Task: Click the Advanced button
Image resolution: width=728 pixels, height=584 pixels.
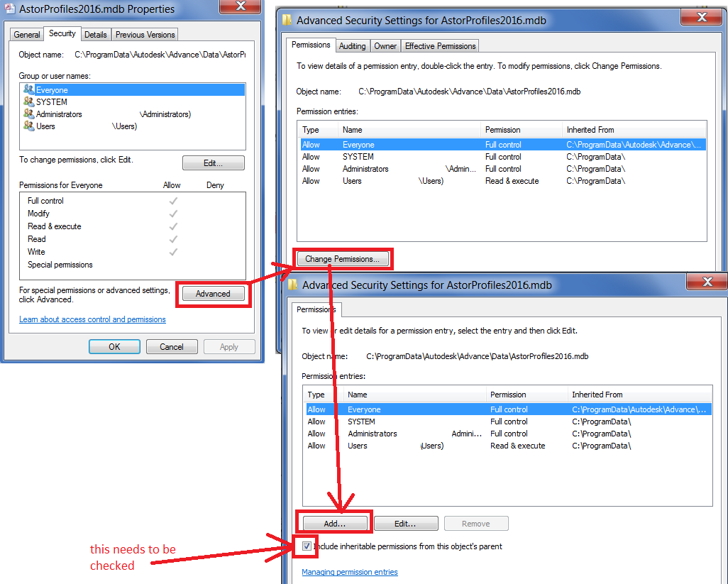Action: click(213, 293)
